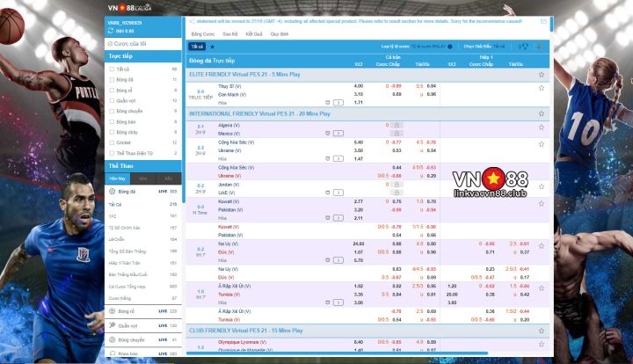Favorite the CLUB FRIENDLY league with star
This screenshot has height=364, width=633.
542,331
